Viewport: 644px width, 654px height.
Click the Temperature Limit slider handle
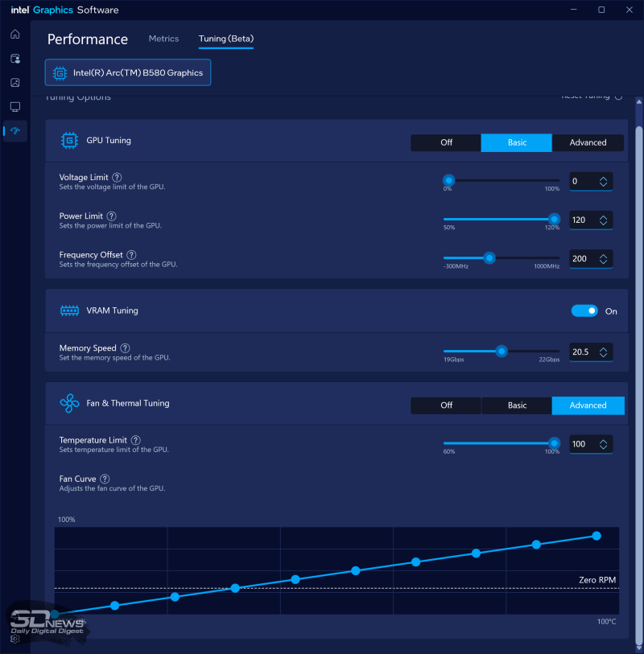pyautogui.click(x=554, y=443)
